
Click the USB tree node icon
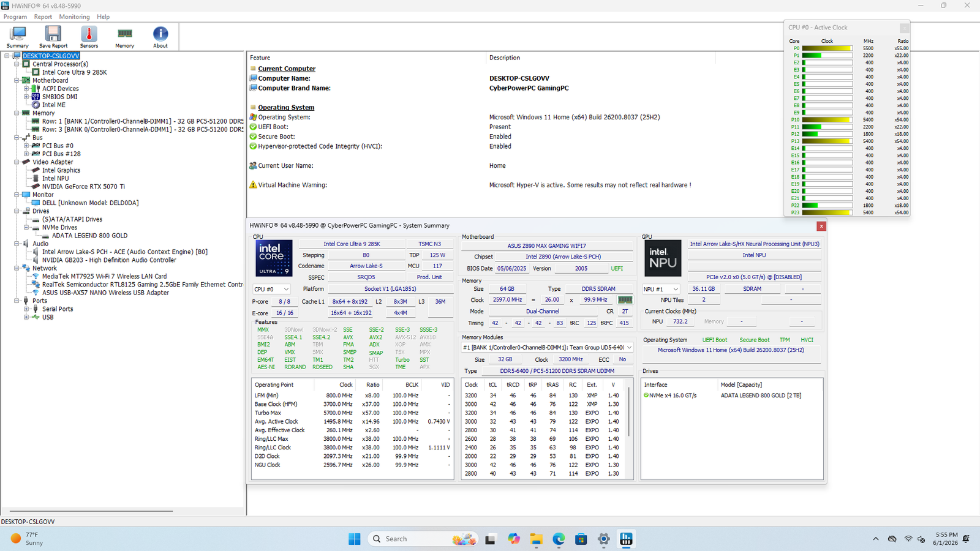pyautogui.click(x=36, y=317)
